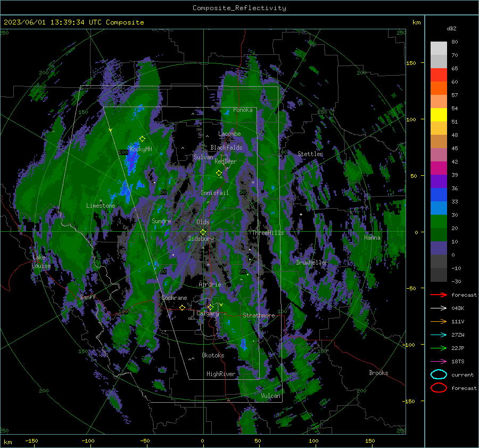Select the white 04DK arrow legend icon
The height and width of the screenshot is (448, 479).
click(x=439, y=308)
